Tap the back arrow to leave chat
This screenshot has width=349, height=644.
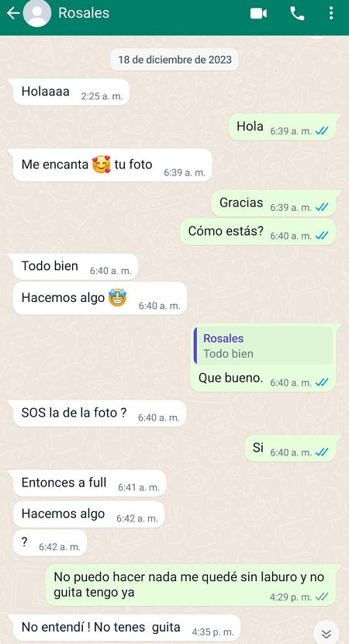(13, 13)
